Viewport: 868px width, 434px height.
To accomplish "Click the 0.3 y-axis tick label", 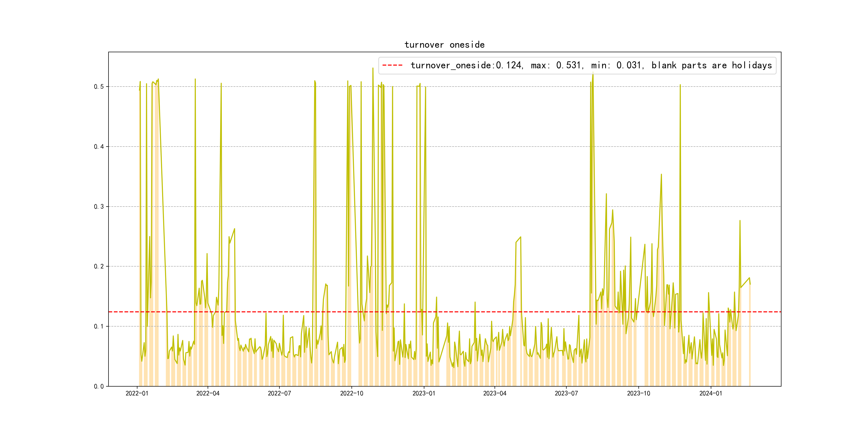I will click(x=99, y=207).
